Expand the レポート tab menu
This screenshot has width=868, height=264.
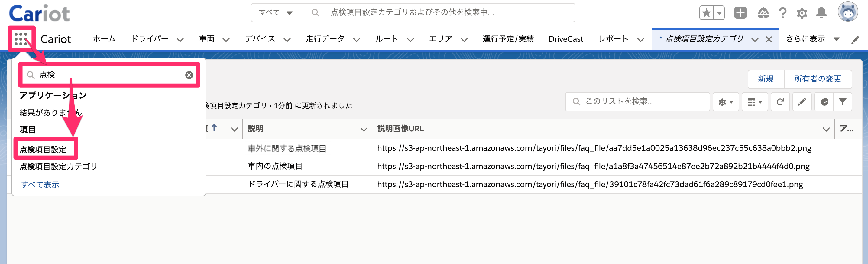point(640,40)
